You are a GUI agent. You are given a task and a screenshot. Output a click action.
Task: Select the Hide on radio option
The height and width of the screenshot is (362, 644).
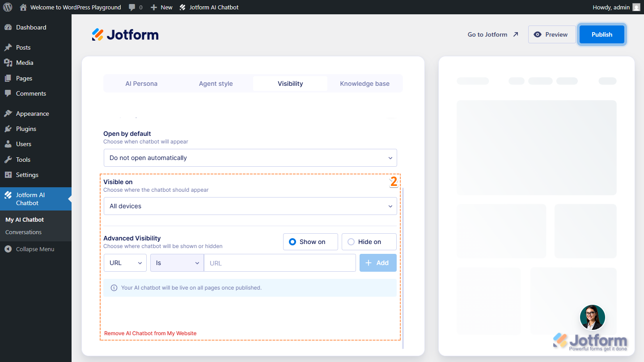(x=369, y=242)
